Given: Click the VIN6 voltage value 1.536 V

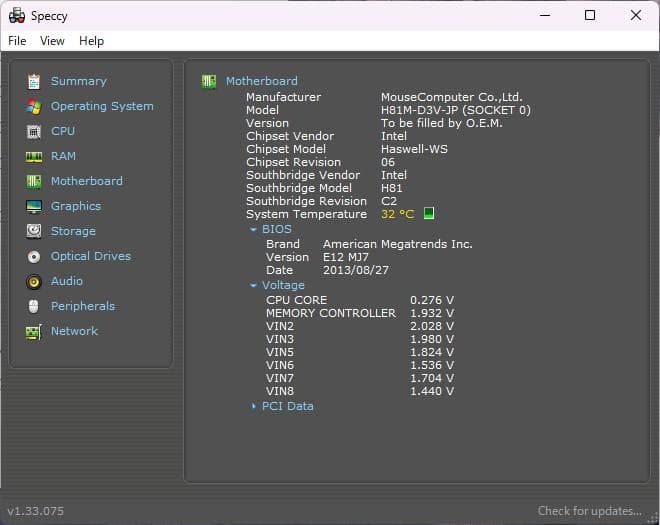Looking at the screenshot, I should click(432, 365).
